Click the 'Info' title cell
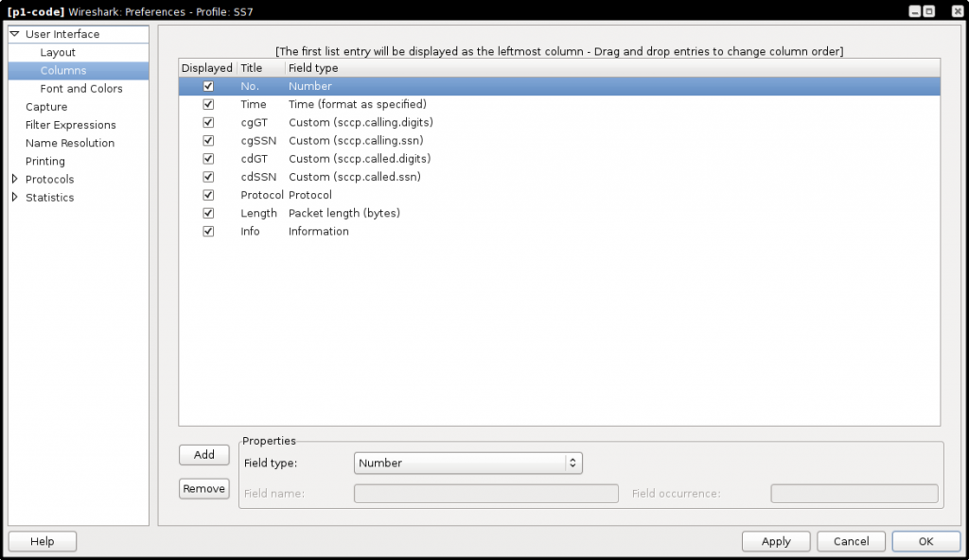 (250, 231)
